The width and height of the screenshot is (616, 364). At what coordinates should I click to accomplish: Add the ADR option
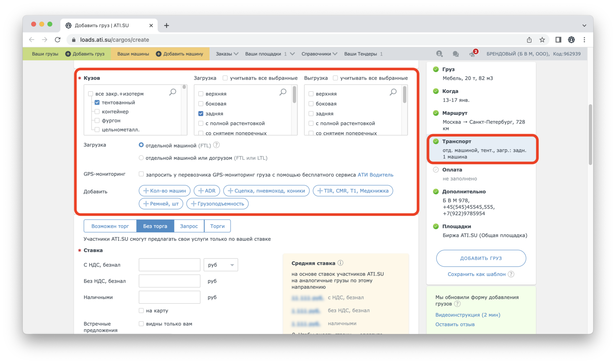[207, 191]
